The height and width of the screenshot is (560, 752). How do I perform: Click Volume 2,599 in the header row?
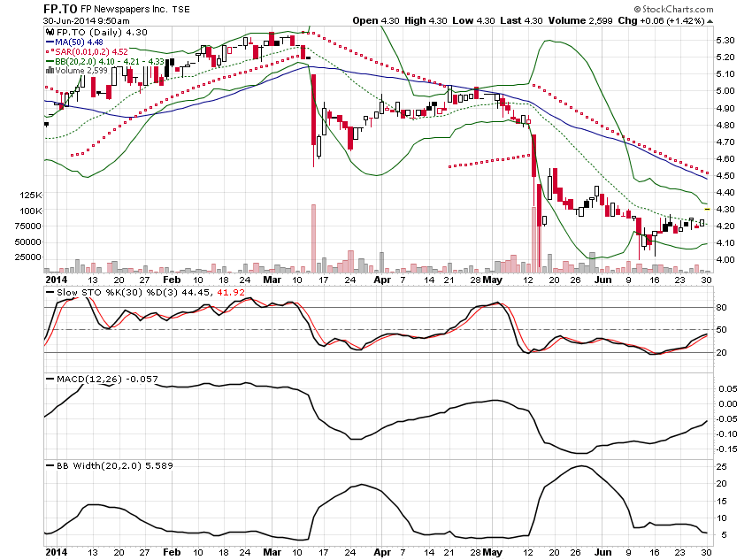tap(580, 20)
